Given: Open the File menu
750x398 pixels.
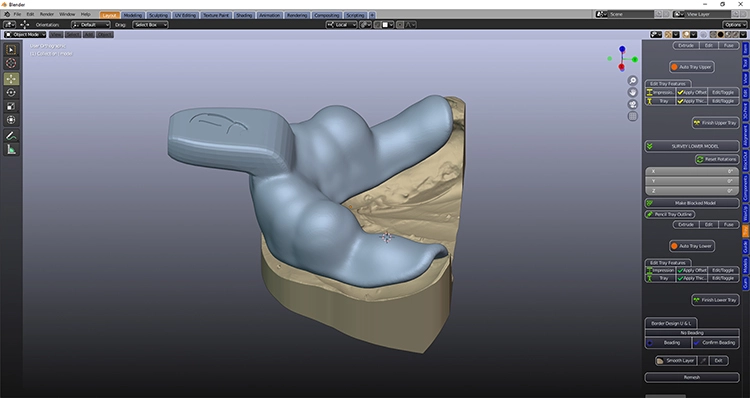Looking at the screenshot, I should pos(17,15).
